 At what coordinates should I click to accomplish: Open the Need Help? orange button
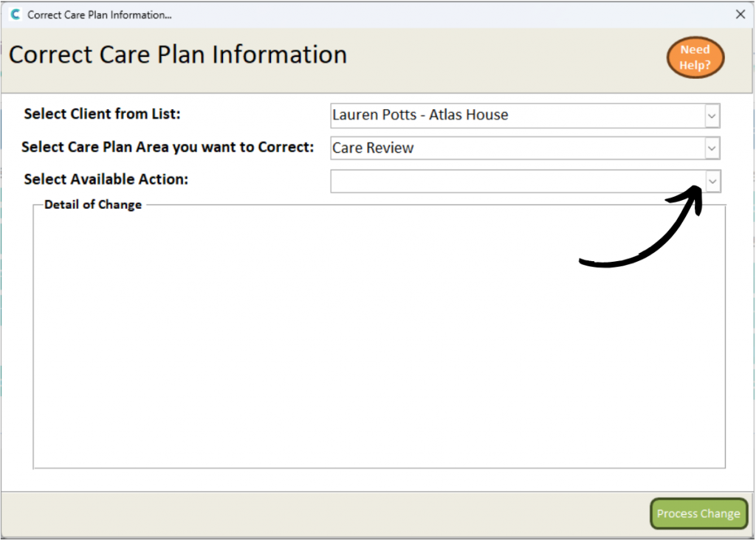(x=695, y=58)
